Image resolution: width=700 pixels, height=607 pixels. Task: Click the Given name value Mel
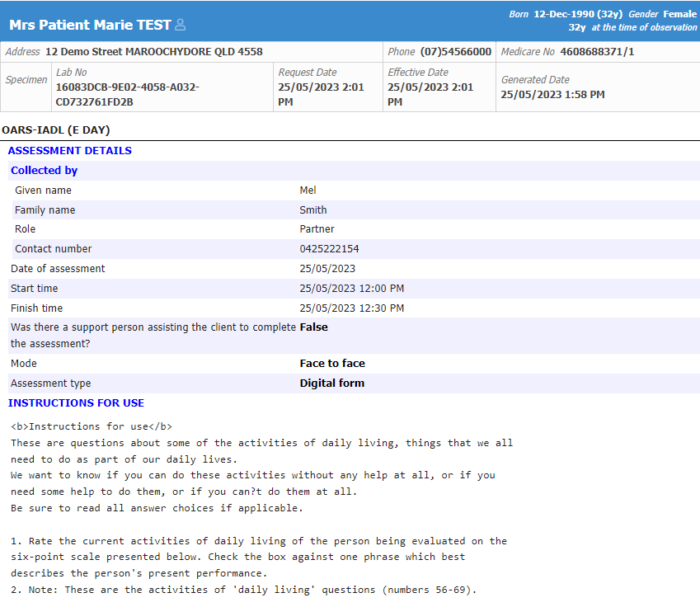pyautogui.click(x=306, y=190)
